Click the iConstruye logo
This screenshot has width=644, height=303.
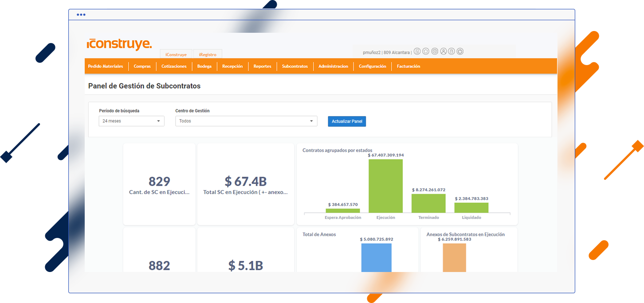coord(119,44)
